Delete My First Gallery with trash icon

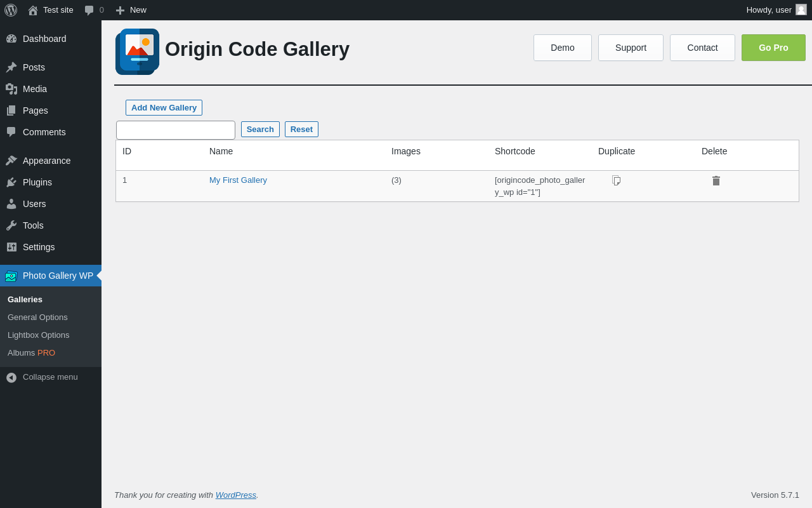[x=716, y=181]
